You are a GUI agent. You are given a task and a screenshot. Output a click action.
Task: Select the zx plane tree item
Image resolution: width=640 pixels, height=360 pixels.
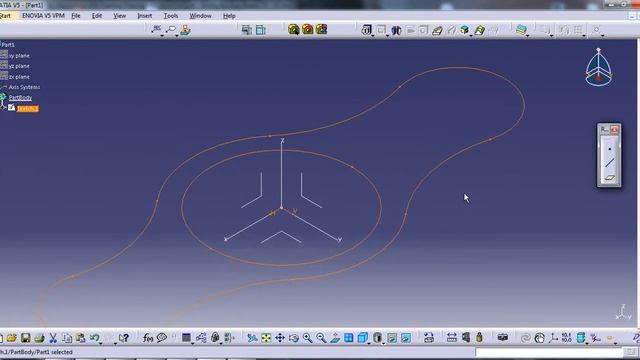pos(19,77)
